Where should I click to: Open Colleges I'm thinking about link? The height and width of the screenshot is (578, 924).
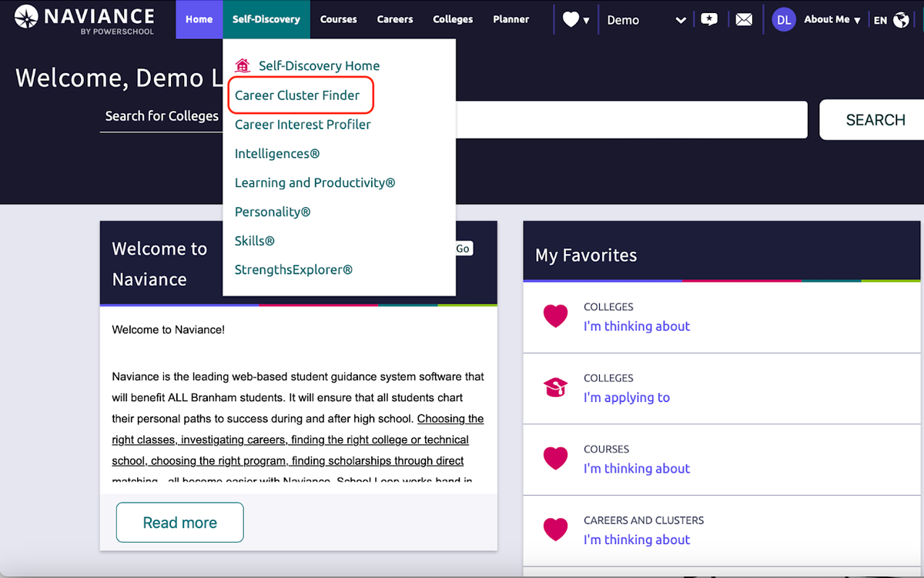click(x=637, y=326)
